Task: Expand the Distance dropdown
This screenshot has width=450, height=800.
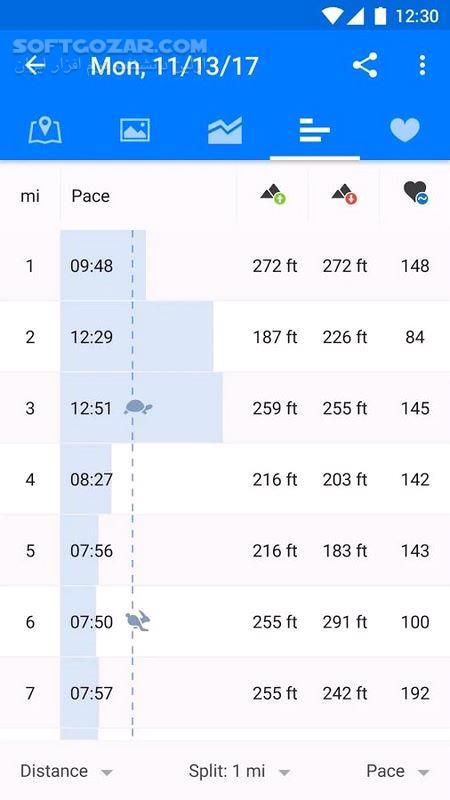Action: tap(66, 771)
